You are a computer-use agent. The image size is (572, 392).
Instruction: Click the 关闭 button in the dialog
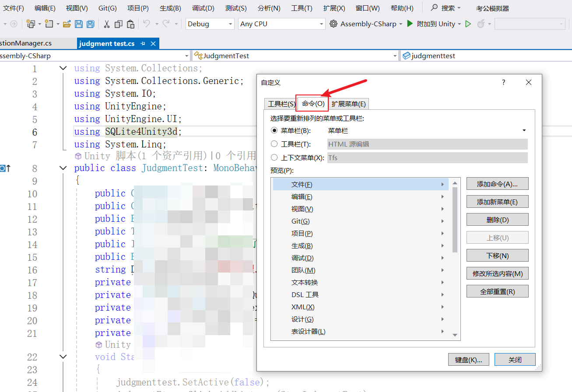tap(515, 360)
